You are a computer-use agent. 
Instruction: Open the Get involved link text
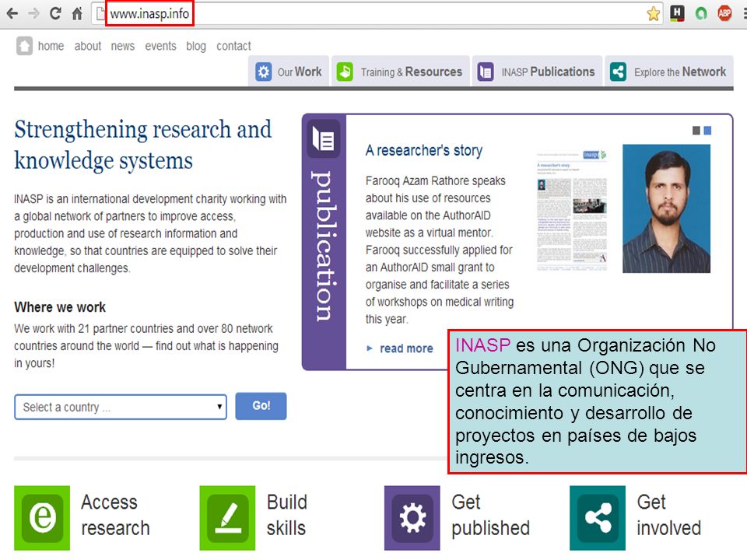pos(669,515)
